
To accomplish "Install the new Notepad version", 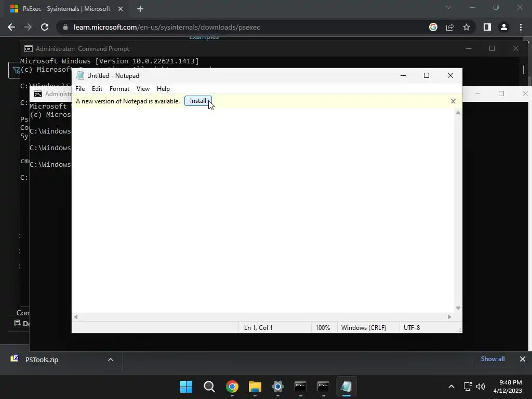I will coord(198,101).
